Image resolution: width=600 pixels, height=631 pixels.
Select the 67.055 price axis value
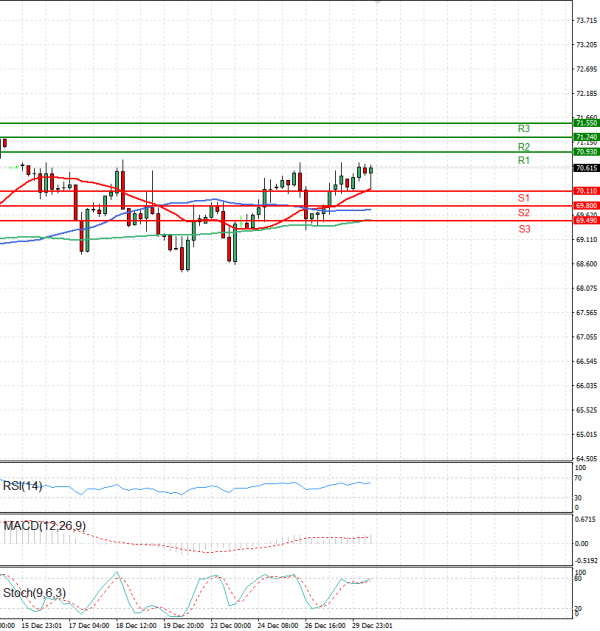(586, 337)
